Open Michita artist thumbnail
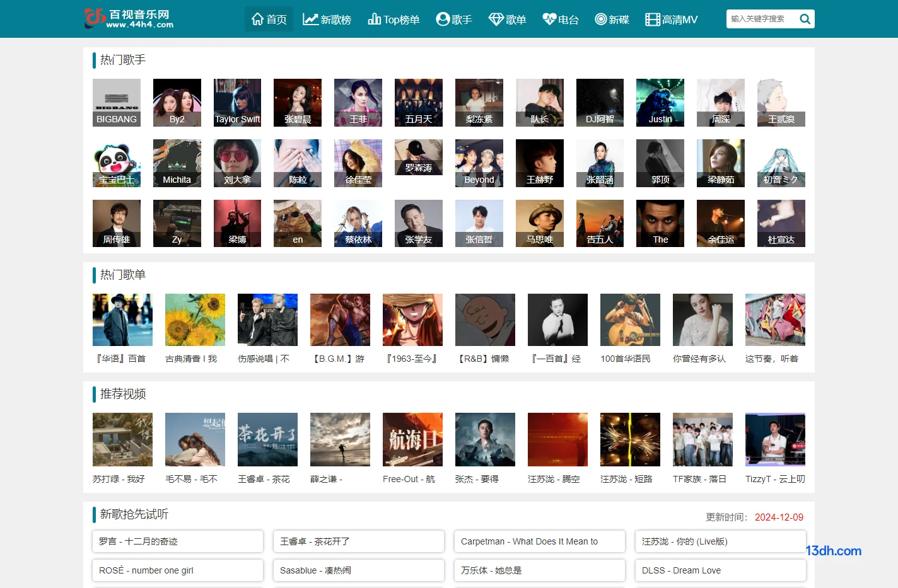This screenshot has height=588, width=898. pyautogui.click(x=177, y=163)
